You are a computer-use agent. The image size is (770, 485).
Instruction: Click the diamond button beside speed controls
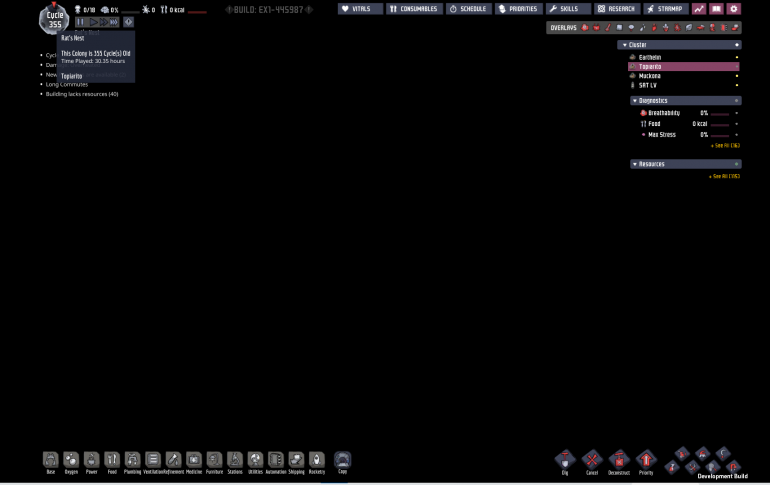point(128,22)
